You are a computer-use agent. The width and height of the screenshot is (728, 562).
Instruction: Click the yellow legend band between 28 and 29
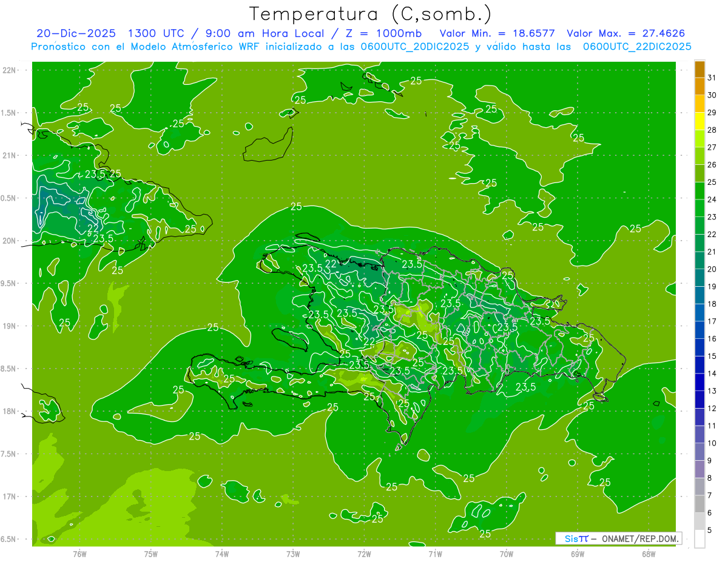699,121
